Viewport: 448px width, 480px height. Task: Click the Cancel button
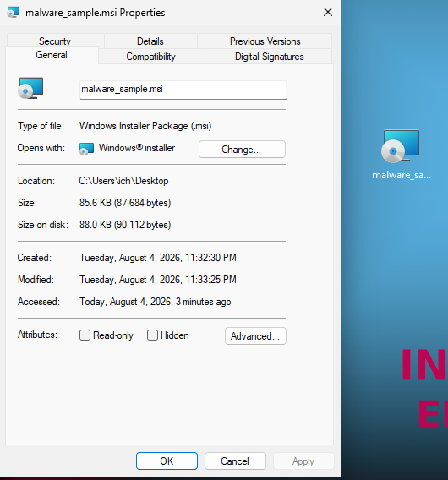pyautogui.click(x=235, y=461)
